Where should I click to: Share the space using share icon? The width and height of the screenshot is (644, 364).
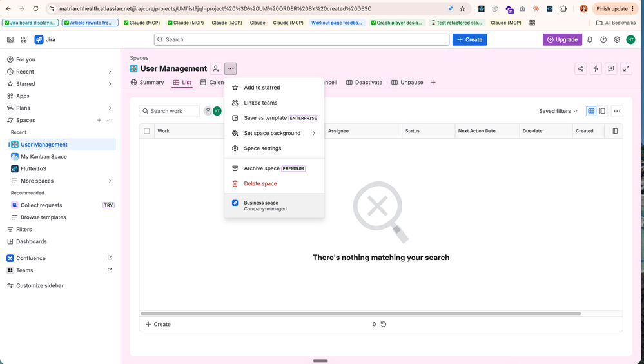tap(580, 68)
